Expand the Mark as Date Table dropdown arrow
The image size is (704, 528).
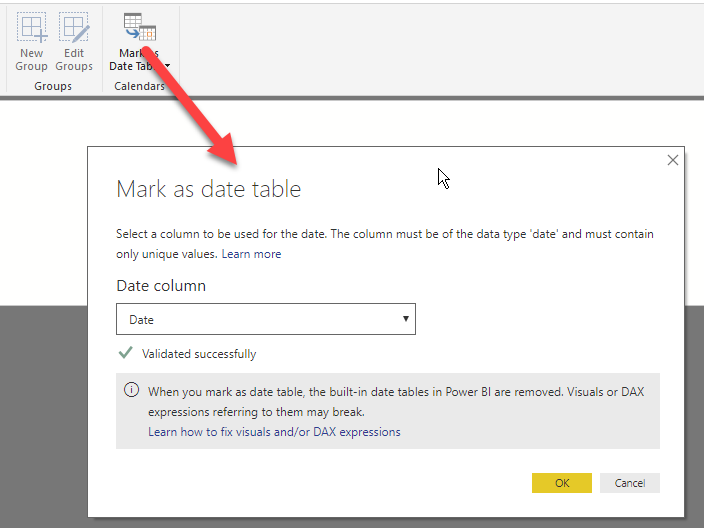point(167,66)
